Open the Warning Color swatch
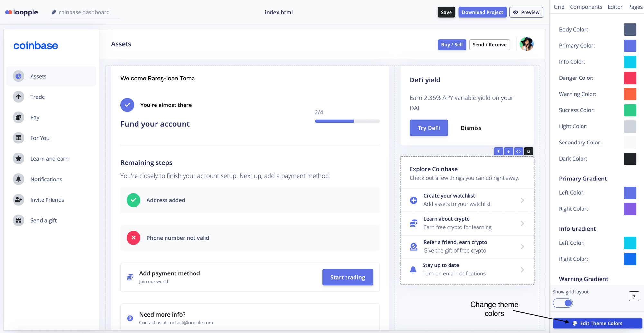Screen dimensions: 644x333 click(630, 94)
